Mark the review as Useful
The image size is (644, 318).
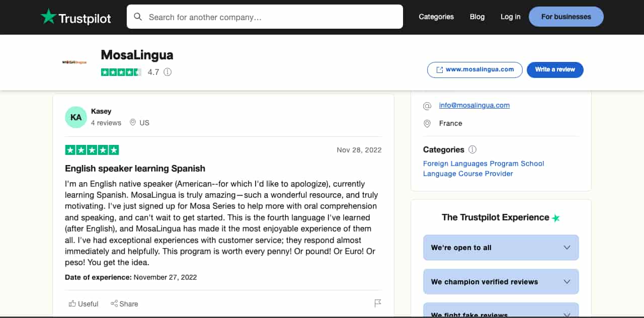click(84, 304)
